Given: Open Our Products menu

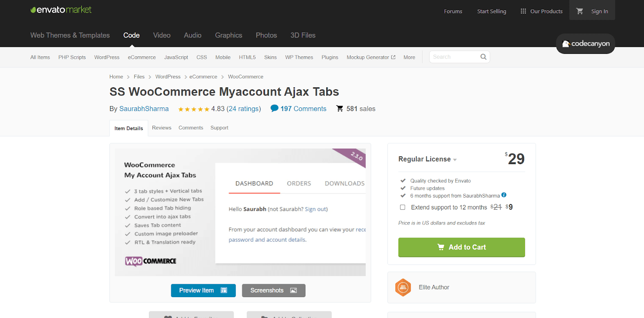Looking at the screenshot, I should point(542,11).
